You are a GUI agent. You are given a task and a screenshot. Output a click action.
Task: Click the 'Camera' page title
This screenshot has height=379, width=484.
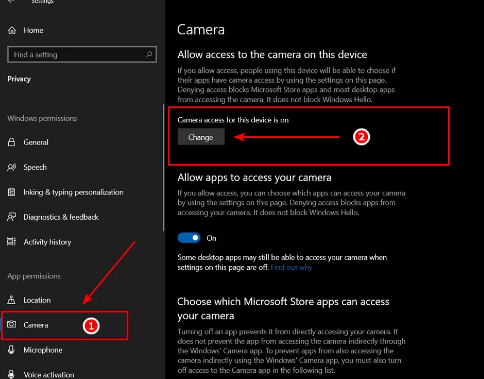tap(201, 30)
